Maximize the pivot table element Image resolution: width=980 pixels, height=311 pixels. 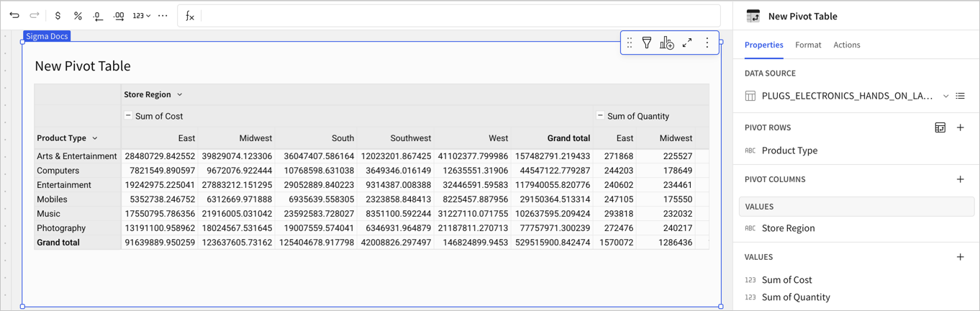687,43
